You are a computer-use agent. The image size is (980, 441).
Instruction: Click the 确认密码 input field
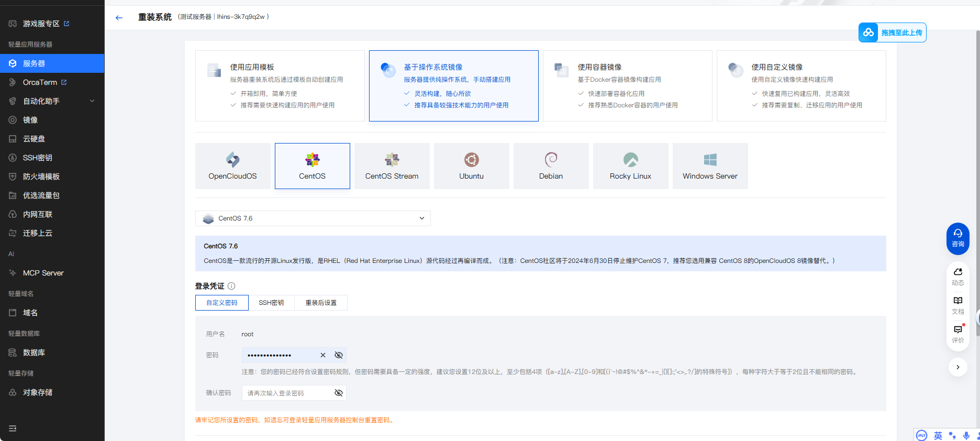coord(287,393)
